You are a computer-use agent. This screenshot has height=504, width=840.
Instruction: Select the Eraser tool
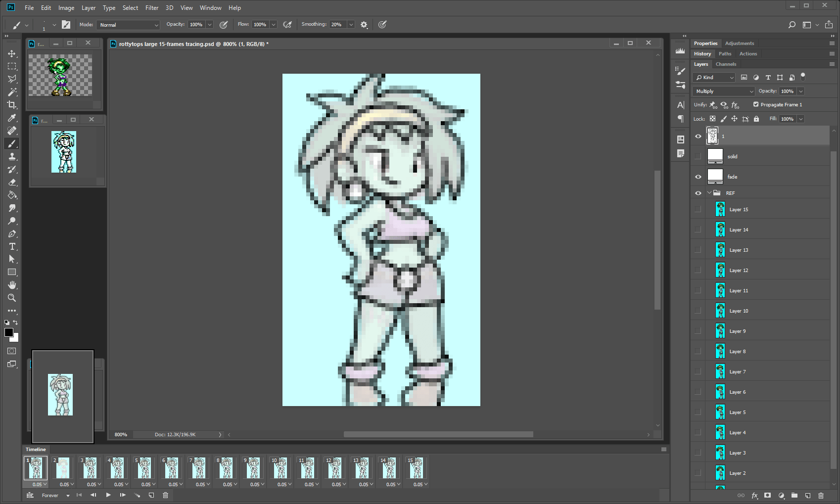click(x=12, y=182)
